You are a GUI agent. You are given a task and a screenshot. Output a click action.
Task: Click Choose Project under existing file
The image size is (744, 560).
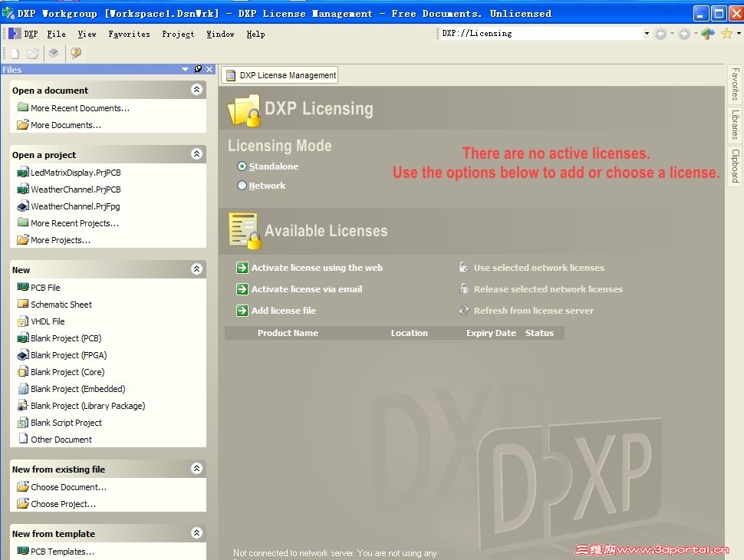point(63,504)
